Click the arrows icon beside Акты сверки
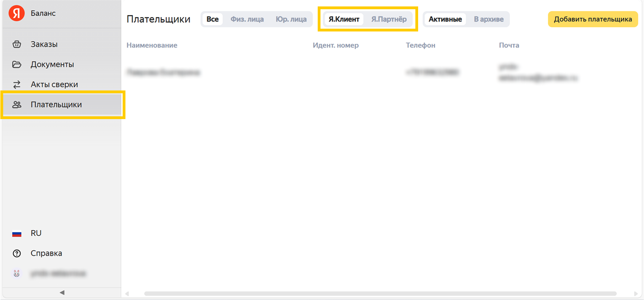The width and height of the screenshot is (644, 300). pos(17,84)
